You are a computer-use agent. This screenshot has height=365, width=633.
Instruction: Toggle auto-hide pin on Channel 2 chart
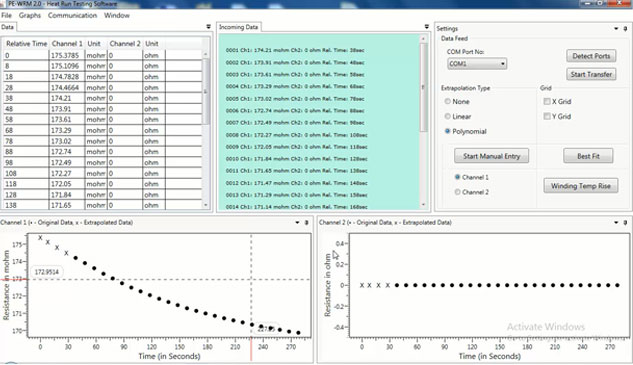(625, 222)
